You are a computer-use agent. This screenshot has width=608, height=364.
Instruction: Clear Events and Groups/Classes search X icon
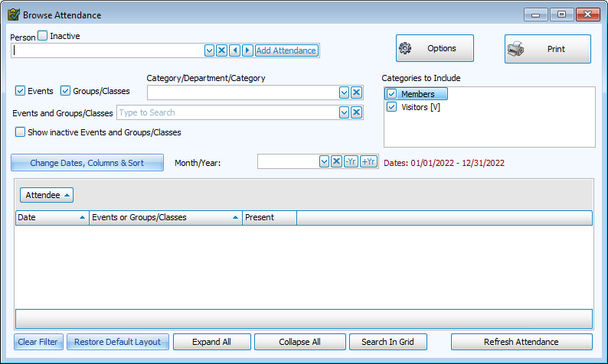[x=356, y=113]
